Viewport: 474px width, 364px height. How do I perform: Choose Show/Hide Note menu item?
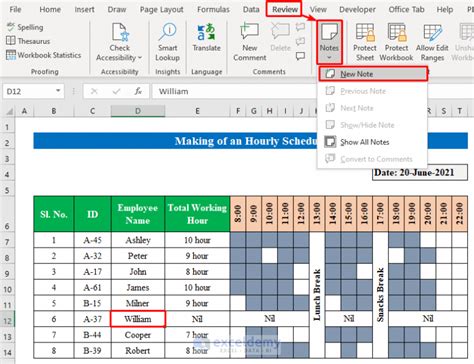372,125
